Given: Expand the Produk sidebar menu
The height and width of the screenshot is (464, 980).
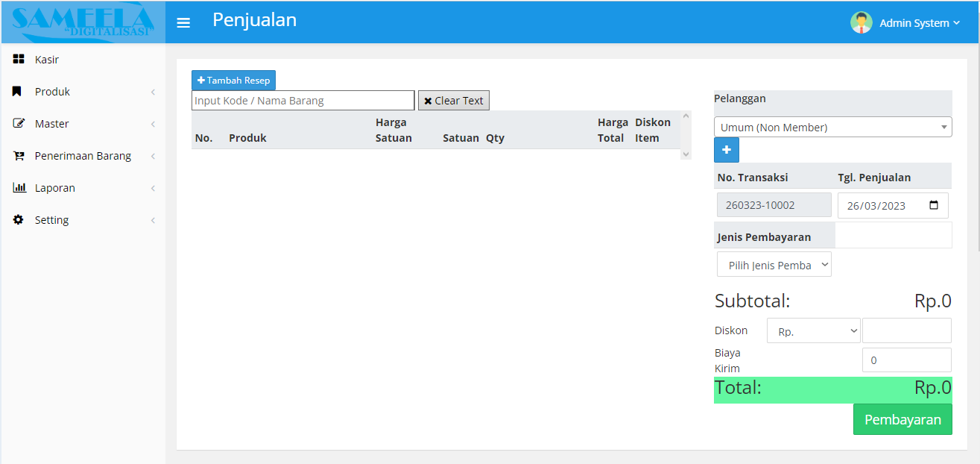Looking at the screenshot, I should (x=82, y=92).
